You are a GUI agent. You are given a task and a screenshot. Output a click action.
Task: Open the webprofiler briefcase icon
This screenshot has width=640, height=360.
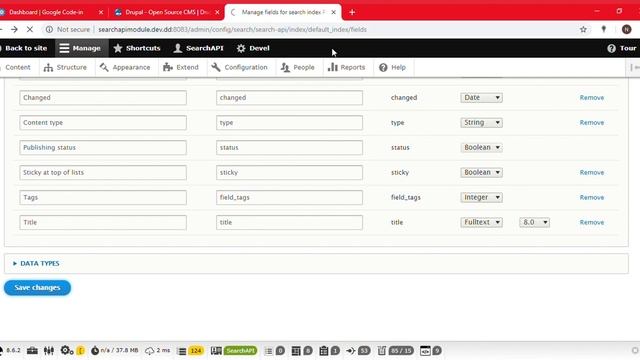pyautogui.click(x=32, y=350)
